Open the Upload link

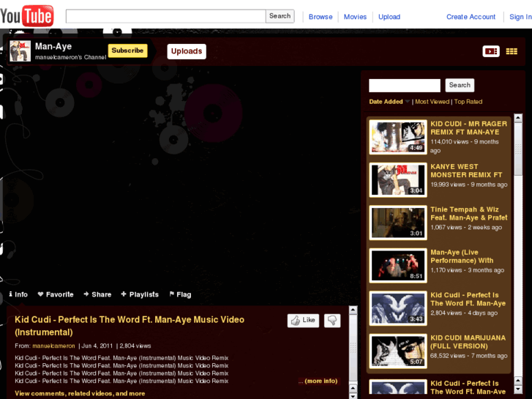[389, 17]
